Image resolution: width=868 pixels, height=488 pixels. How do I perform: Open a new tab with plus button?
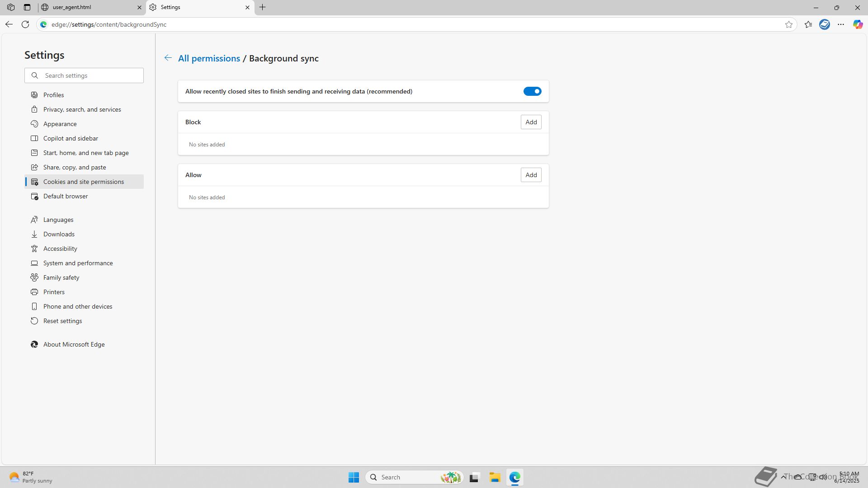tap(262, 7)
